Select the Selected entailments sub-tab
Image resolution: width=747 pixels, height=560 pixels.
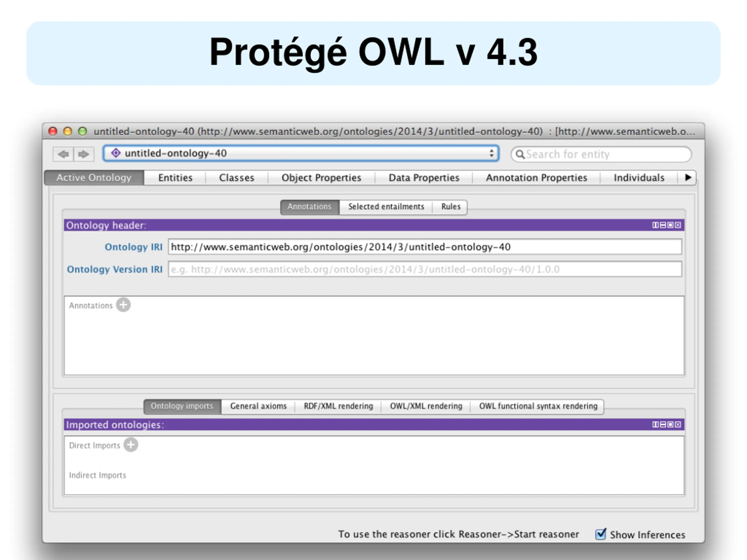point(386,207)
